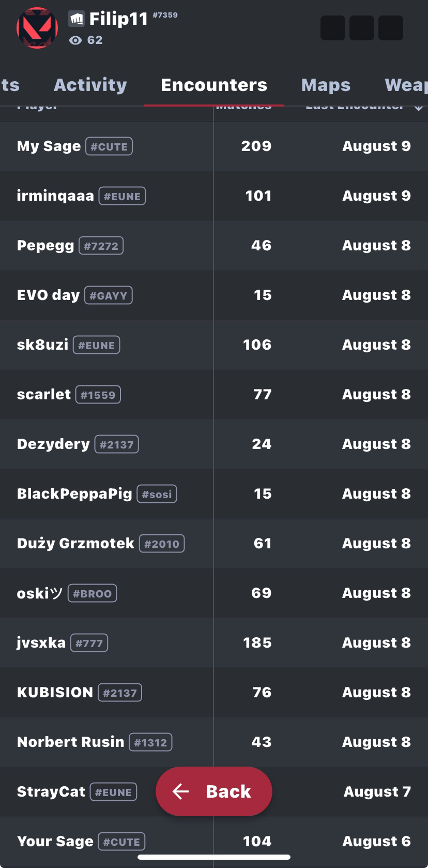Click the eye views icon
The image size is (428, 868).
pos(75,40)
